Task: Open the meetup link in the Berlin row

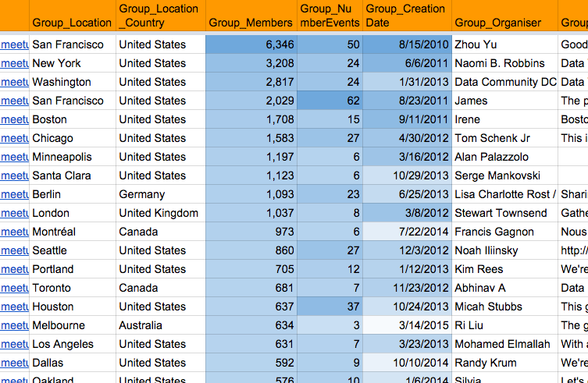Action: coord(14,194)
